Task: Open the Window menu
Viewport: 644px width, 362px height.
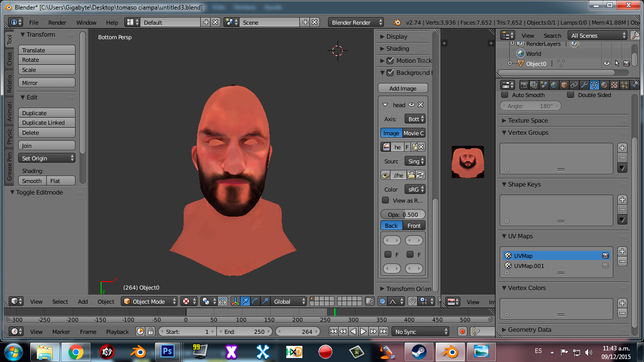Action: tap(87, 22)
